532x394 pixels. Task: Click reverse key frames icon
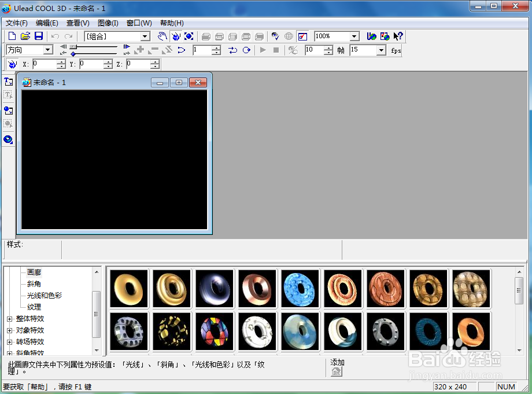(x=167, y=50)
